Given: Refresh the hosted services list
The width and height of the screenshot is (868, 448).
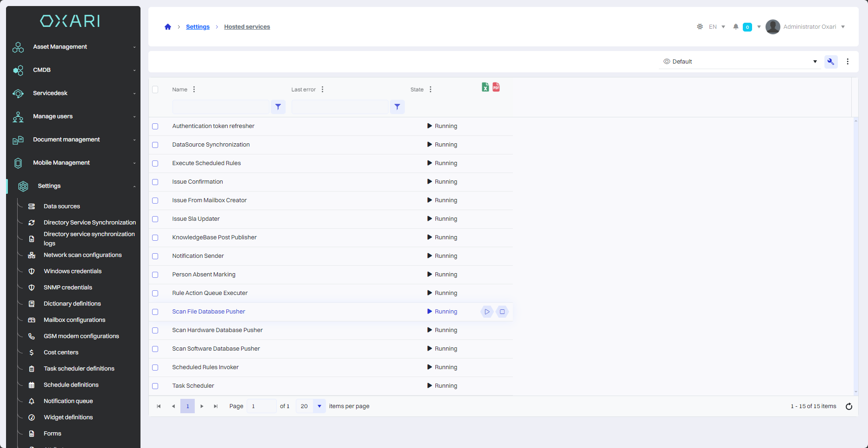Looking at the screenshot, I should (849, 406).
